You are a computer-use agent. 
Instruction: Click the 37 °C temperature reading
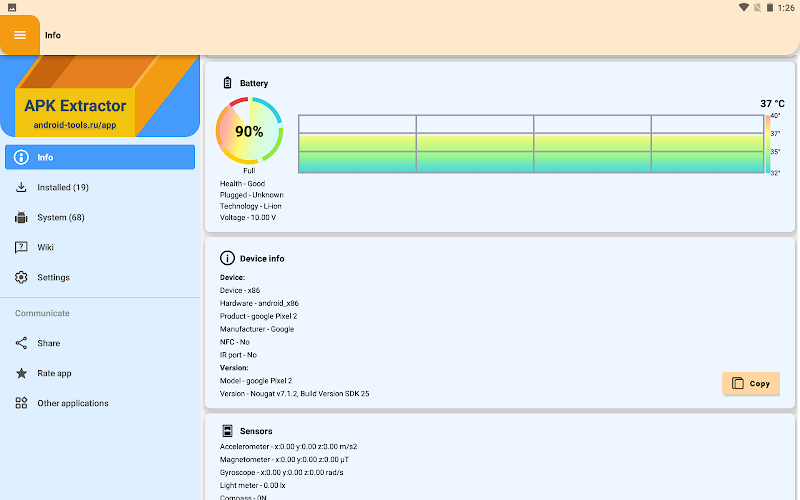pos(772,104)
